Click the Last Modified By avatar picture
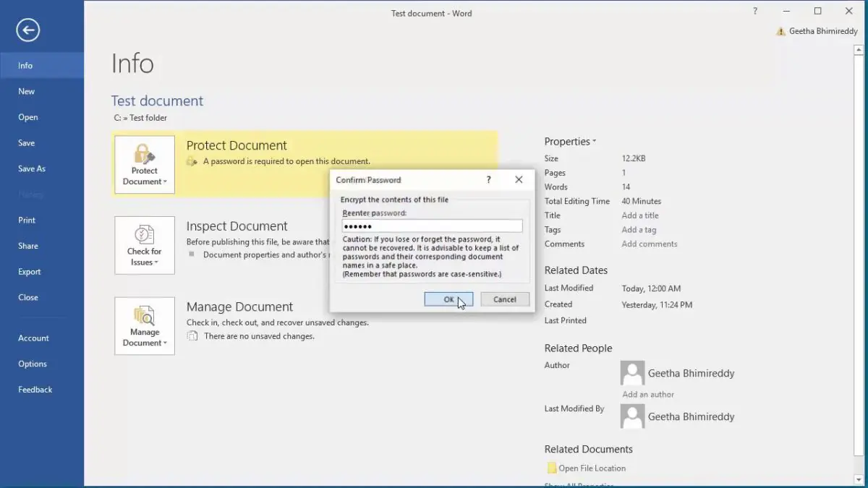 632,416
